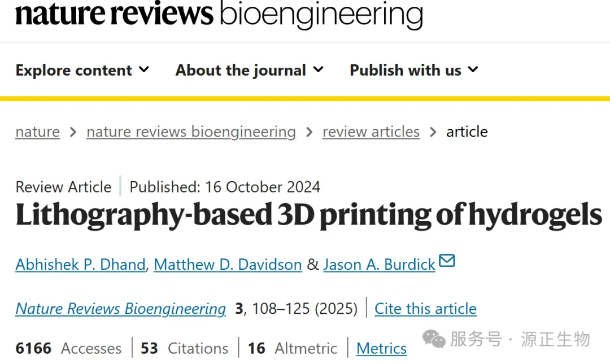
Task: Open review articles breadcrumb link
Action: (x=371, y=131)
